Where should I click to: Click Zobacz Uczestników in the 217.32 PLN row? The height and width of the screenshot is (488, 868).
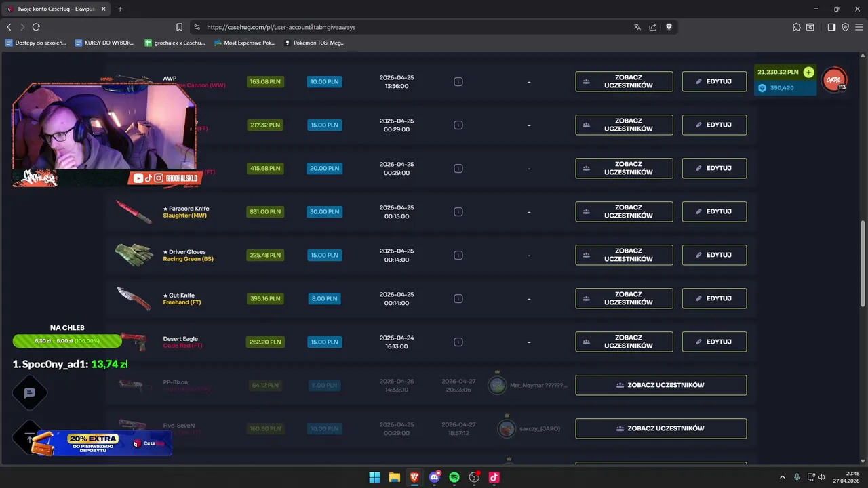[x=624, y=125]
